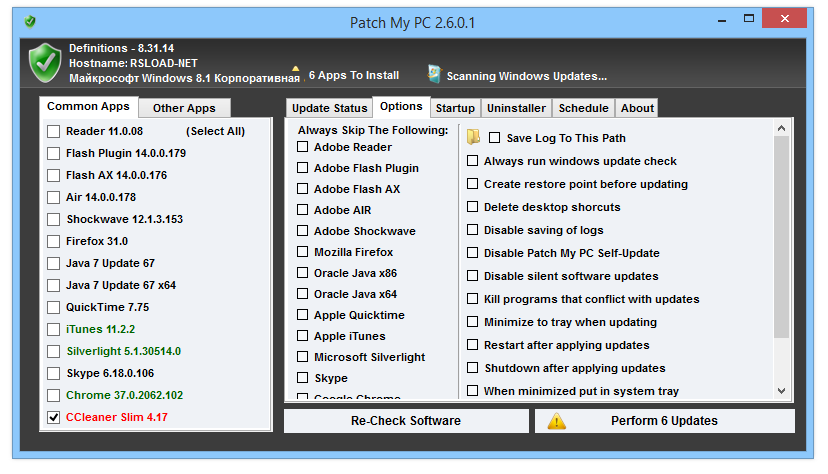This screenshot has height=474, width=828.
Task: Check the Java 7 Update 67 checkbox
Action: pyautogui.click(x=53, y=263)
